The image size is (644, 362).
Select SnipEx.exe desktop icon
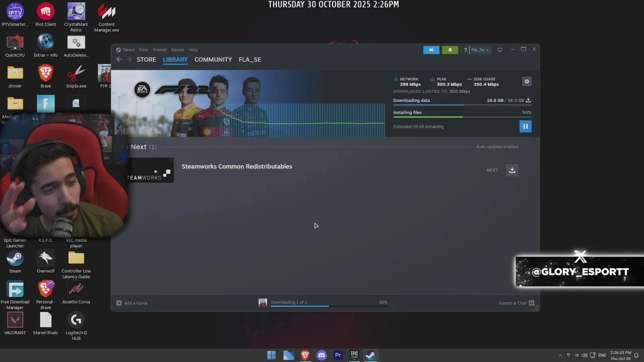76,76
